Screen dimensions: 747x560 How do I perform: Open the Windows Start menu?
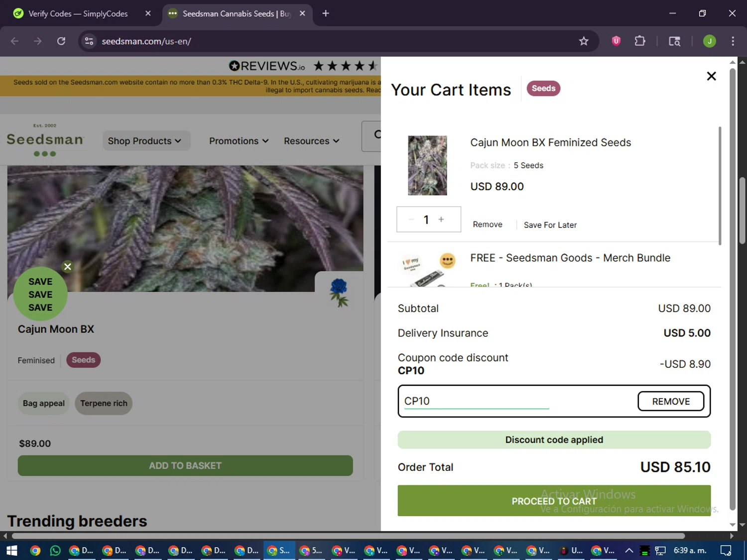tap(12, 551)
